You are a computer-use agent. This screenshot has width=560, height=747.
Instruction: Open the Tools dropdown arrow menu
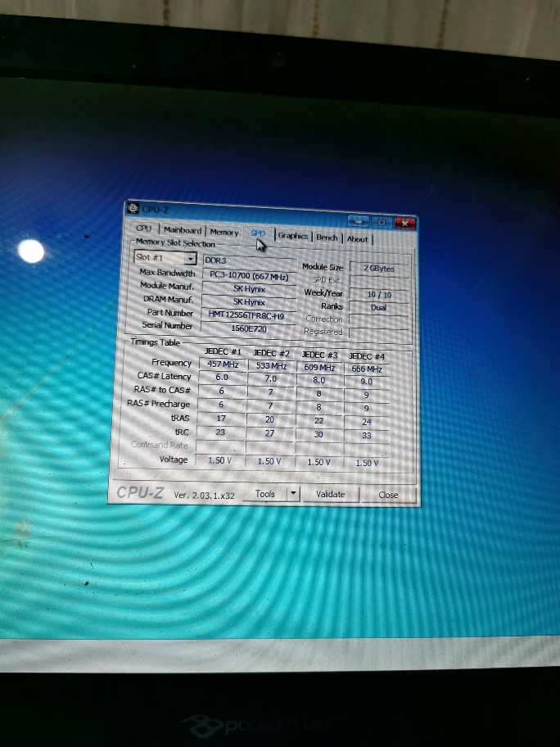pyautogui.click(x=293, y=494)
